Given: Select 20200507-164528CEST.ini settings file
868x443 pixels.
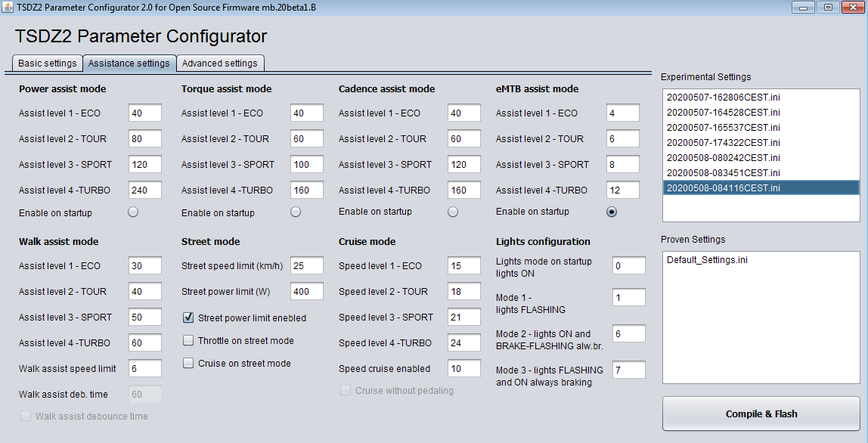Looking at the screenshot, I should pos(761,113).
